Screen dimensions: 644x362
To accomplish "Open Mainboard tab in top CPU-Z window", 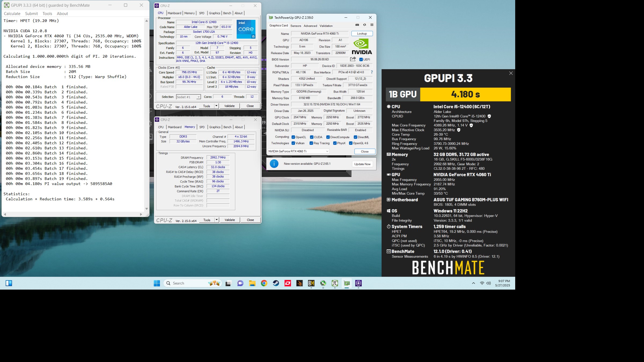I will 174,13.
